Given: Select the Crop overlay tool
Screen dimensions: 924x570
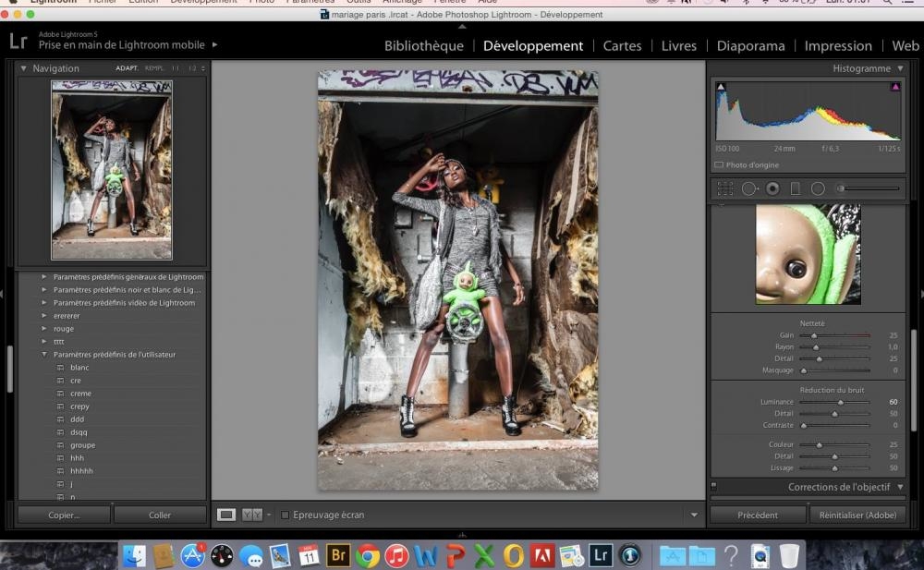Looking at the screenshot, I should click(x=725, y=188).
